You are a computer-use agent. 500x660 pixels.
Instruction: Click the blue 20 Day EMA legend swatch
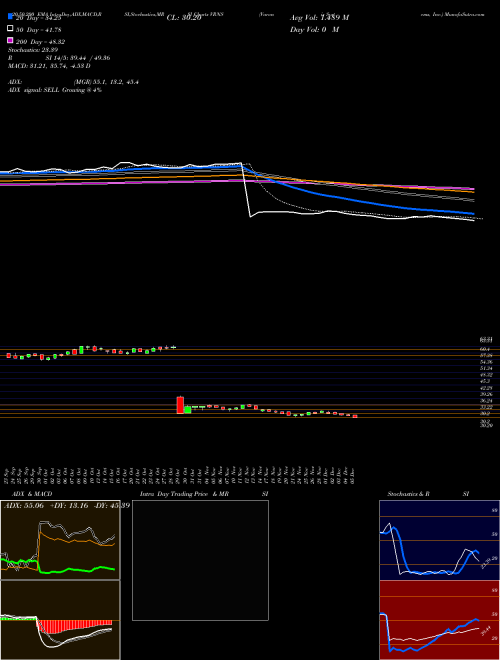10,16
